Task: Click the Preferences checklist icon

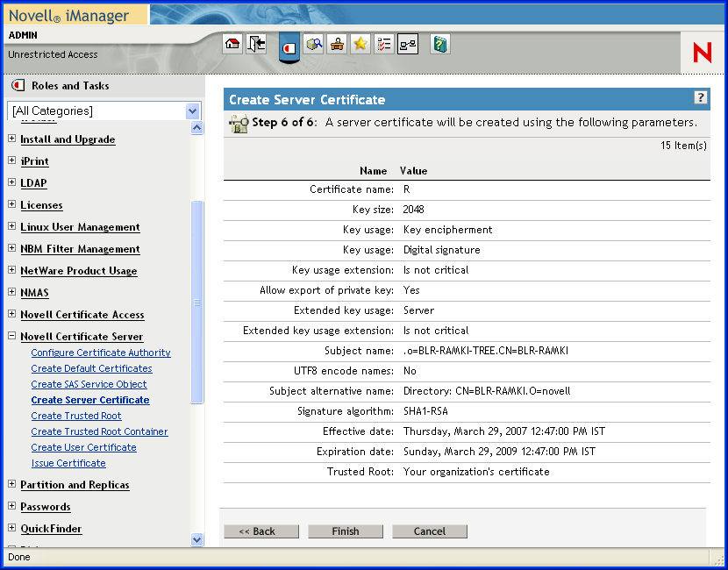Action: [383, 45]
